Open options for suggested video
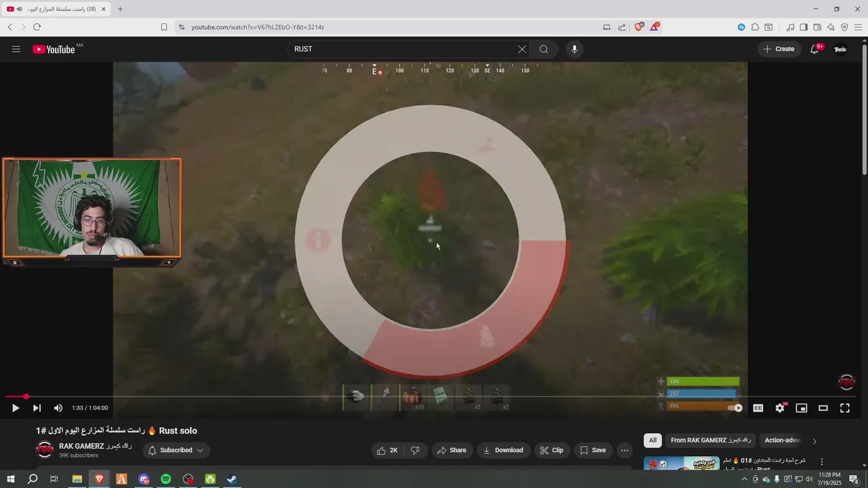This screenshot has width=868, height=488. [822, 462]
